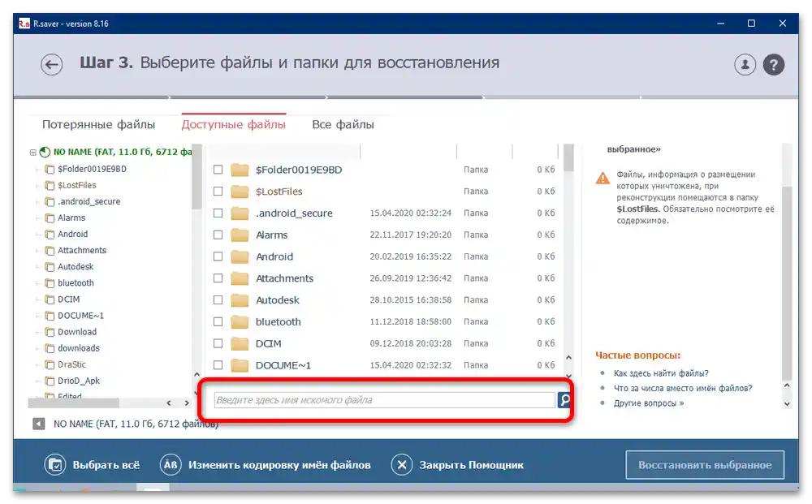
Task: Click the NO NAME drive icon in tree
Action: click(45, 152)
